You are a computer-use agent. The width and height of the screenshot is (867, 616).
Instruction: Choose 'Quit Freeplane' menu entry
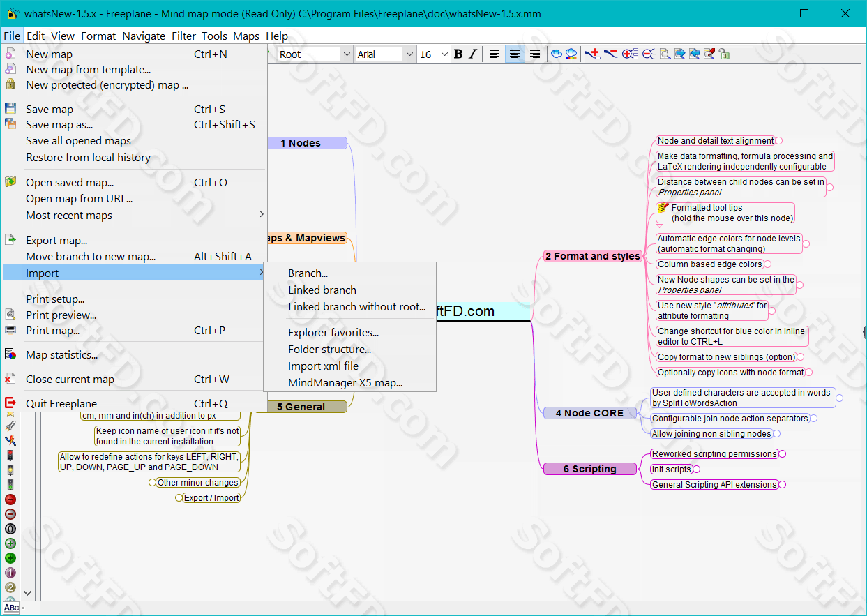click(135, 404)
